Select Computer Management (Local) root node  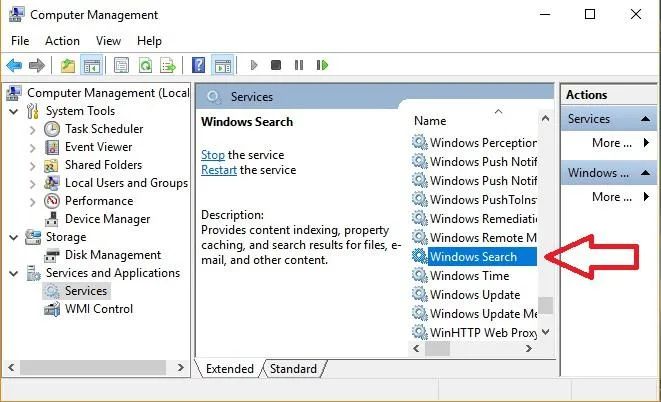click(107, 93)
